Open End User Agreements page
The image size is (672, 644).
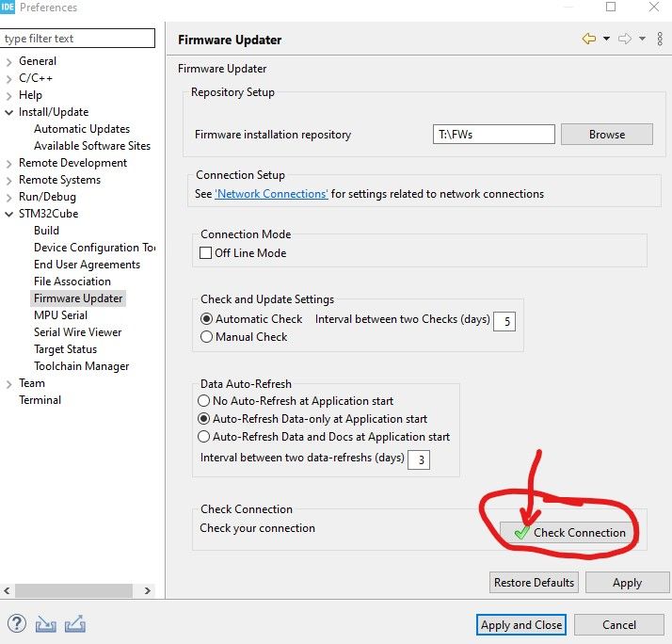pyautogui.click(x=87, y=265)
